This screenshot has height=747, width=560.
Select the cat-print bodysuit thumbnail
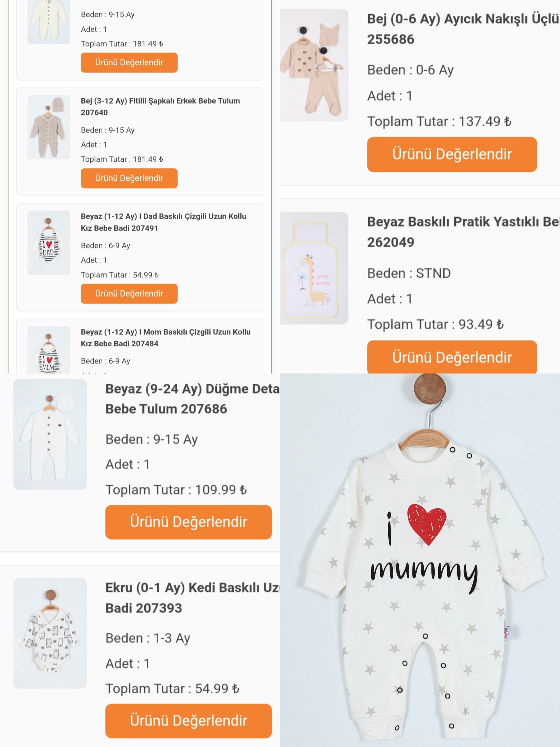click(x=50, y=633)
